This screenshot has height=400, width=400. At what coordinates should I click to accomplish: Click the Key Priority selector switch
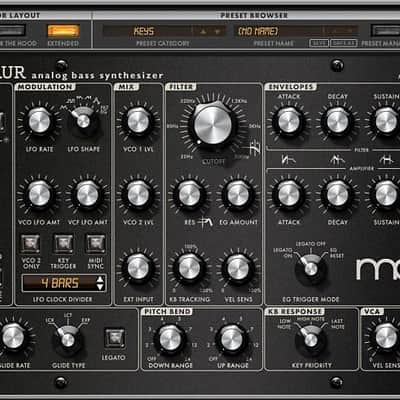click(310, 339)
